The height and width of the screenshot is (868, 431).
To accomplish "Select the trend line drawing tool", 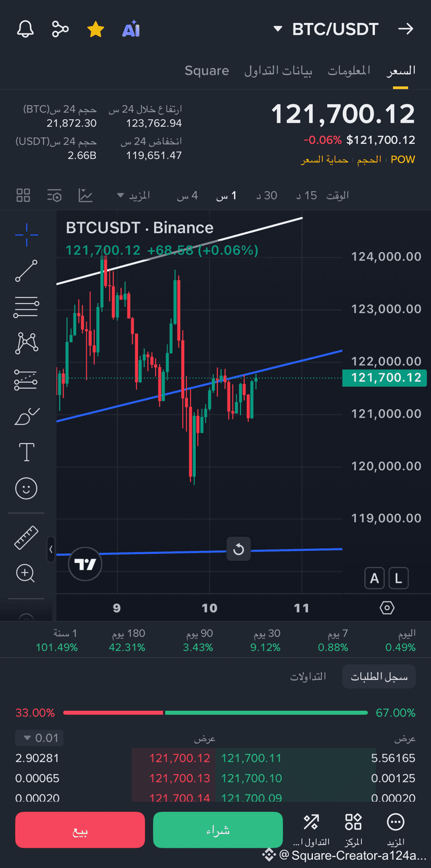I will pos(27,271).
